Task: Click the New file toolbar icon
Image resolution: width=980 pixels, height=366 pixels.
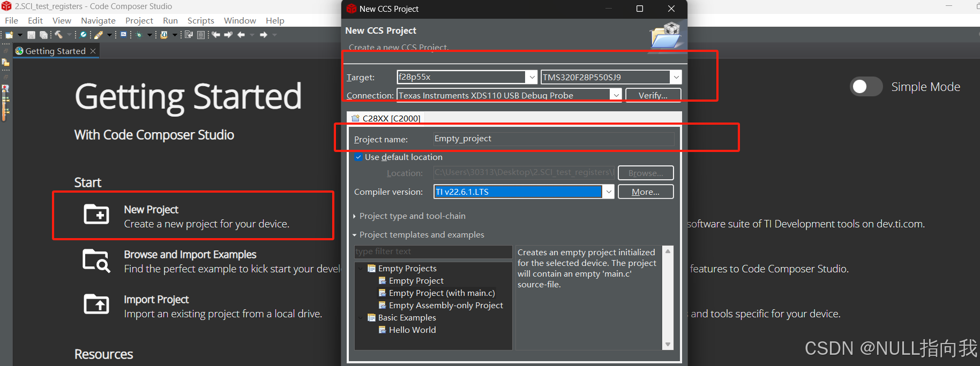Action: (9, 35)
